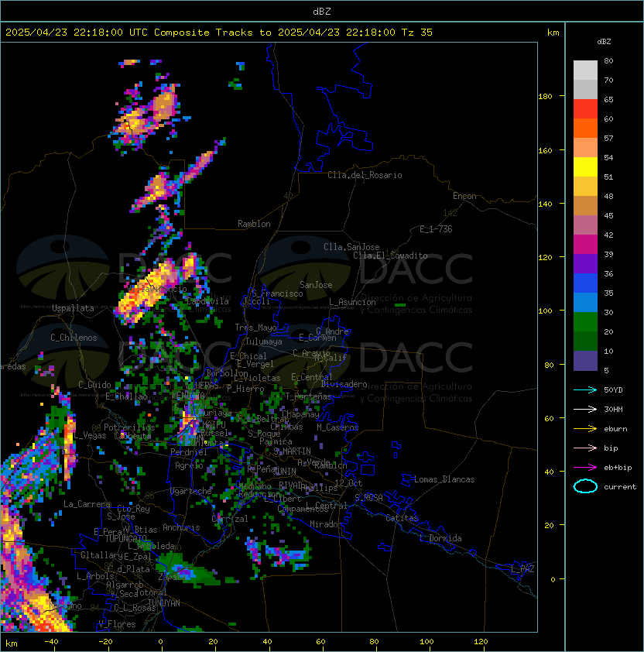Viewport: 644px width, 652px height.
Task: Click the 12_Oct map label
Action: point(348,483)
